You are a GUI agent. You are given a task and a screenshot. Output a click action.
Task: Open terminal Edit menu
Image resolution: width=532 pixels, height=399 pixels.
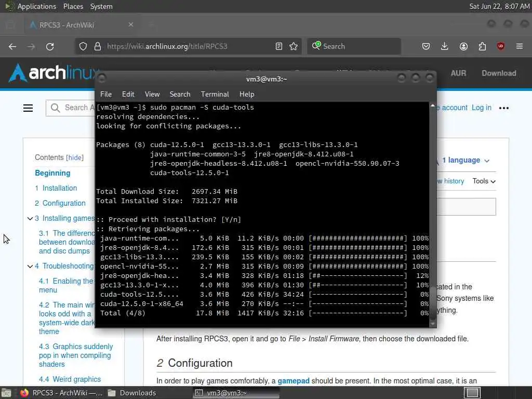(128, 95)
